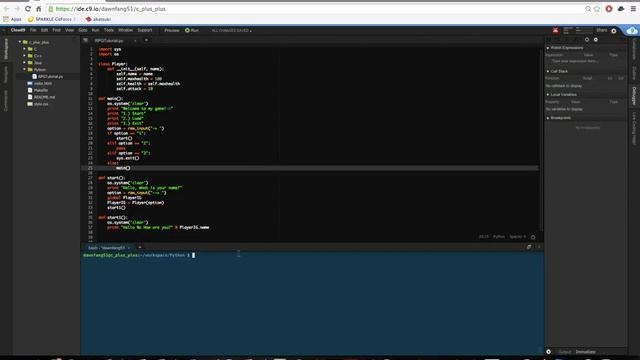This screenshot has height=360, width=640.
Task: Open the View menu
Action: [69, 30]
